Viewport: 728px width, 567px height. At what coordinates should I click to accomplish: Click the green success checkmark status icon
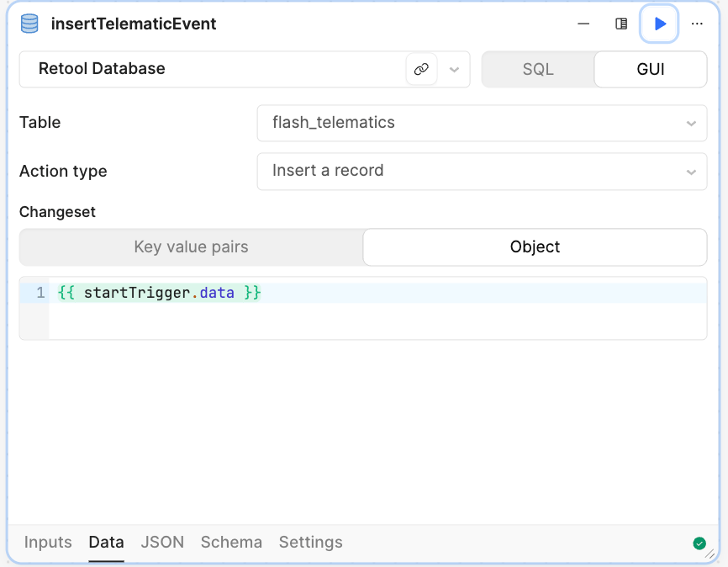tap(699, 543)
